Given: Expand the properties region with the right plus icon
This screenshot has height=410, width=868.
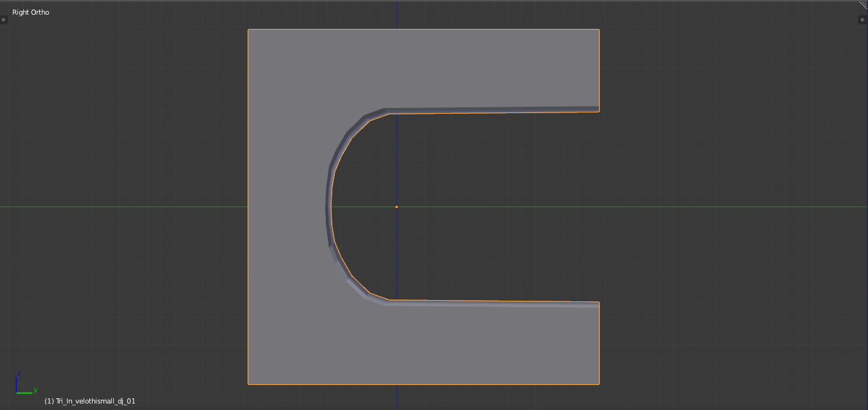Looking at the screenshot, I should click(x=862, y=20).
